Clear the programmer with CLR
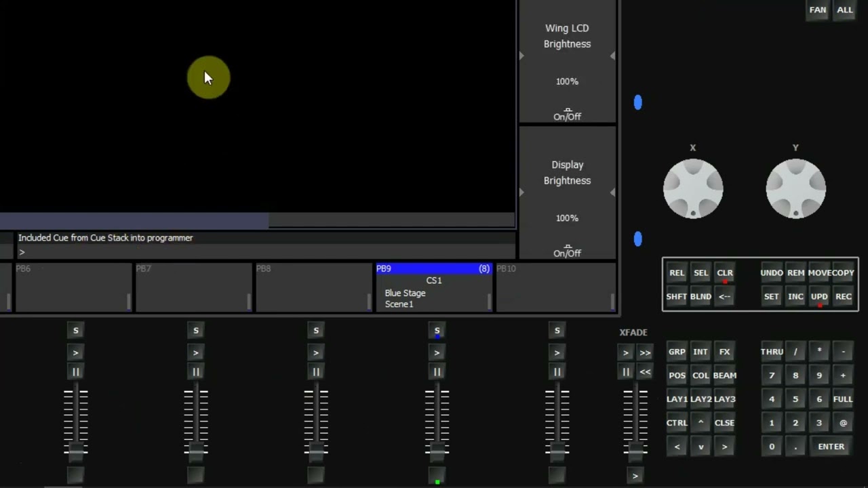Viewport: 868px width, 488px height. [x=725, y=273]
